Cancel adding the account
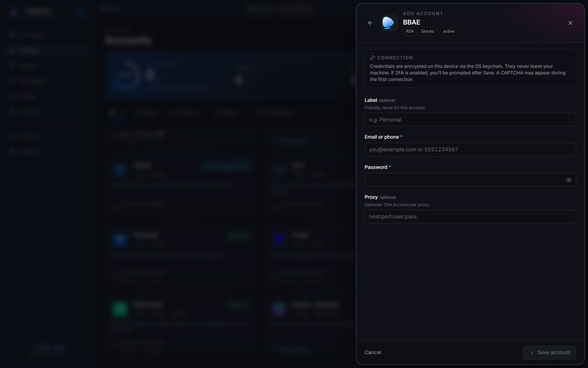 coord(373,352)
